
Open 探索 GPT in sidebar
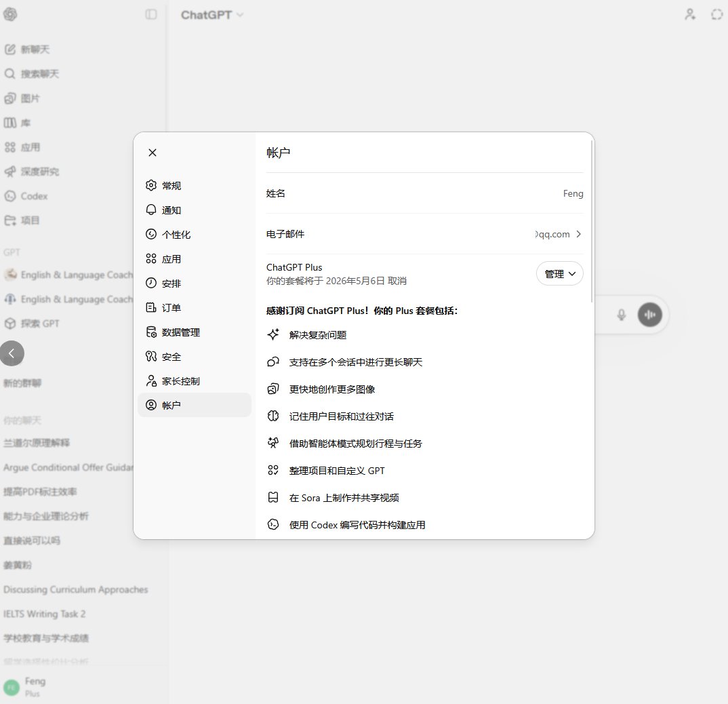[32, 324]
